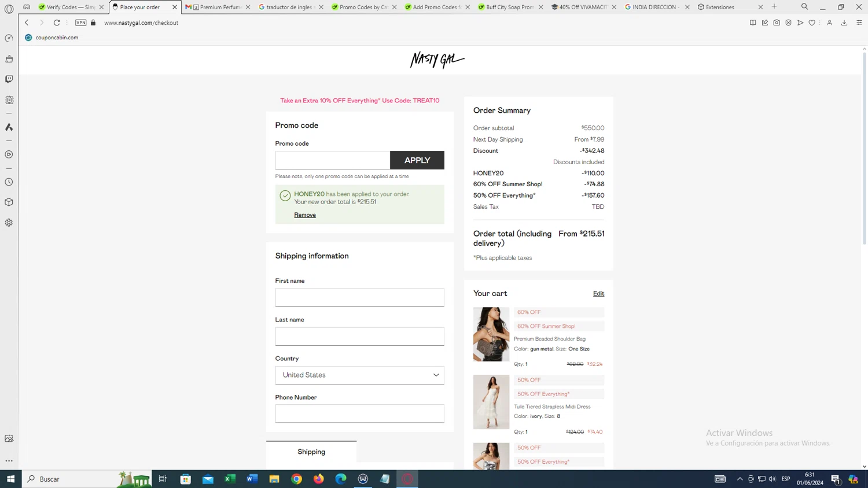Open Easy Setup menu icon

859,23
